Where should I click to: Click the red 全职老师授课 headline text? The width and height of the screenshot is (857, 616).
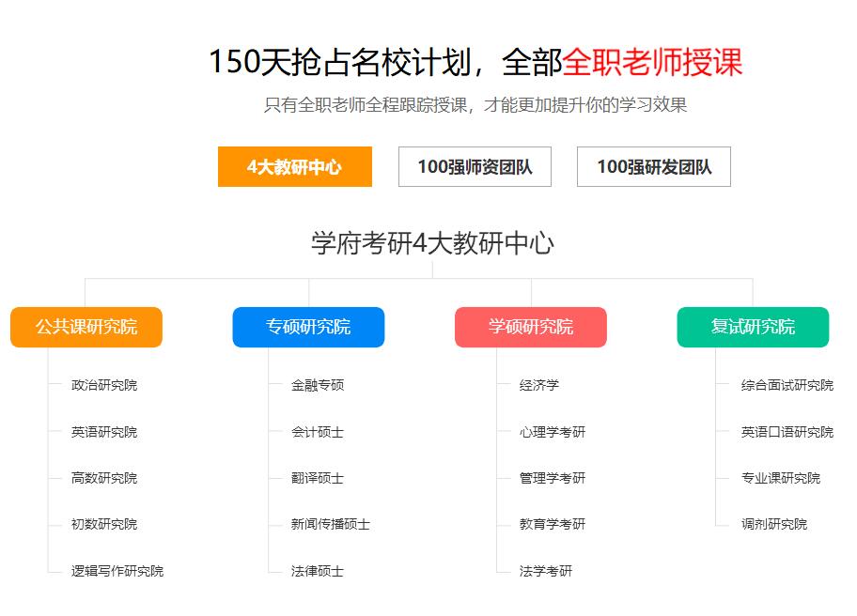[652, 61]
